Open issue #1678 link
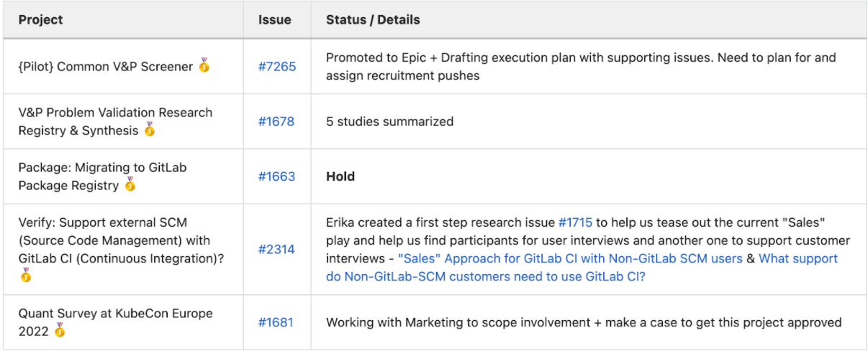 coord(276,122)
